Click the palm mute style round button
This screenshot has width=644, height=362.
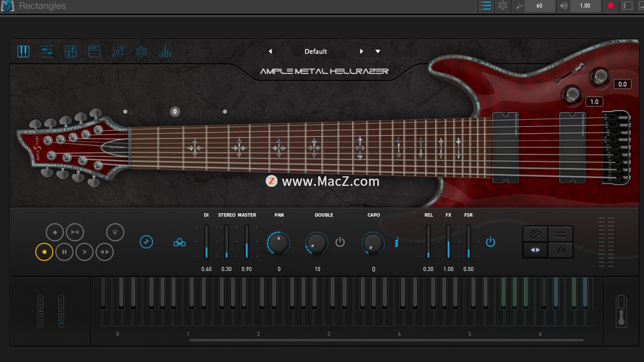(115, 232)
